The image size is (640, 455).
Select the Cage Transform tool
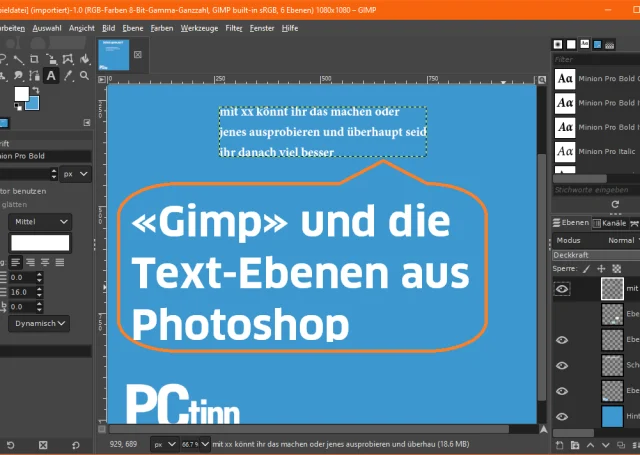68,59
